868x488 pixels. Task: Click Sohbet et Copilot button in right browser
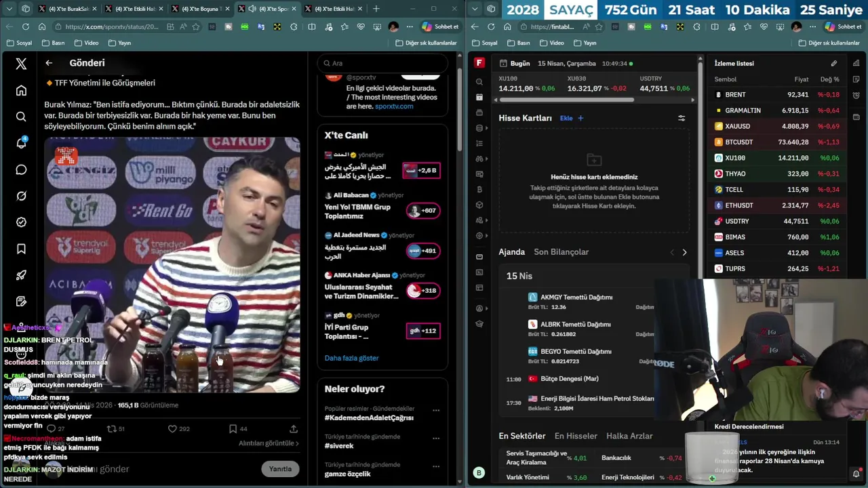pos(843,26)
